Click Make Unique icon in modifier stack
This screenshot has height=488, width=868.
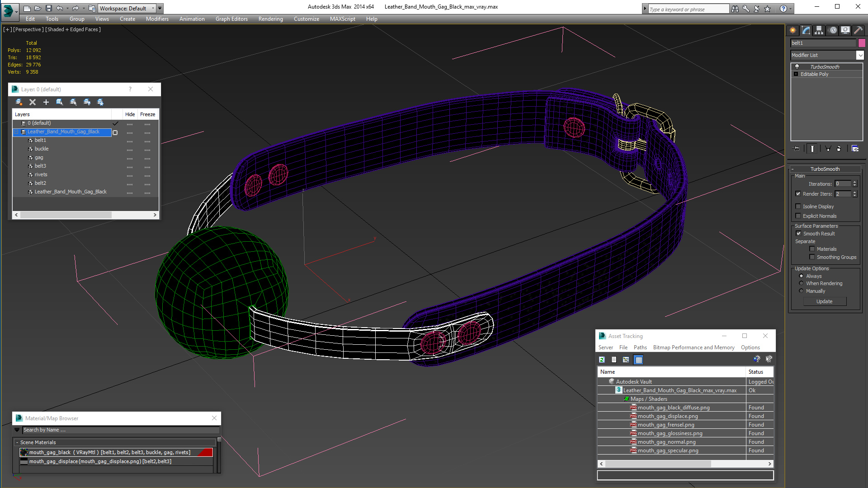828,148
